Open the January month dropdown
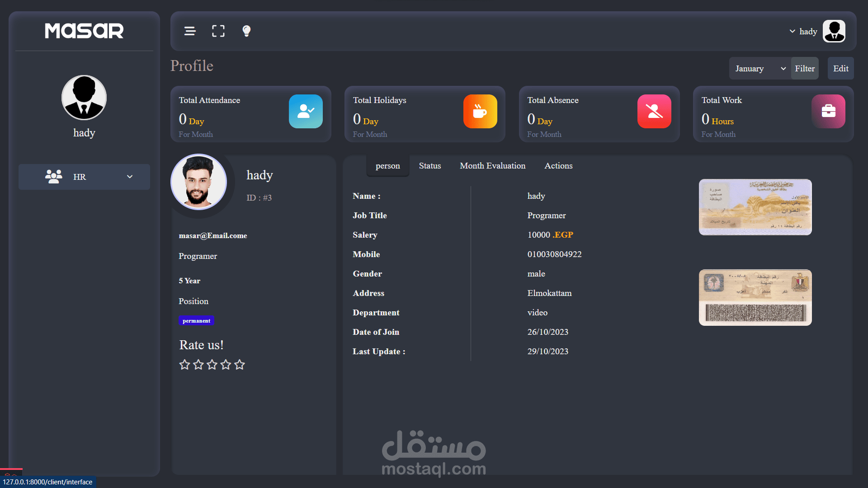 click(x=759, y=69)
